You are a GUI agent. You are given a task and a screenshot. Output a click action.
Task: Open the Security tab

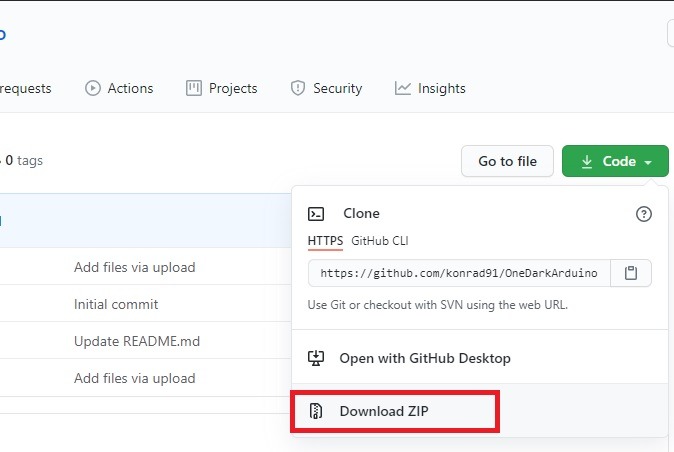[x=326, y=88]
